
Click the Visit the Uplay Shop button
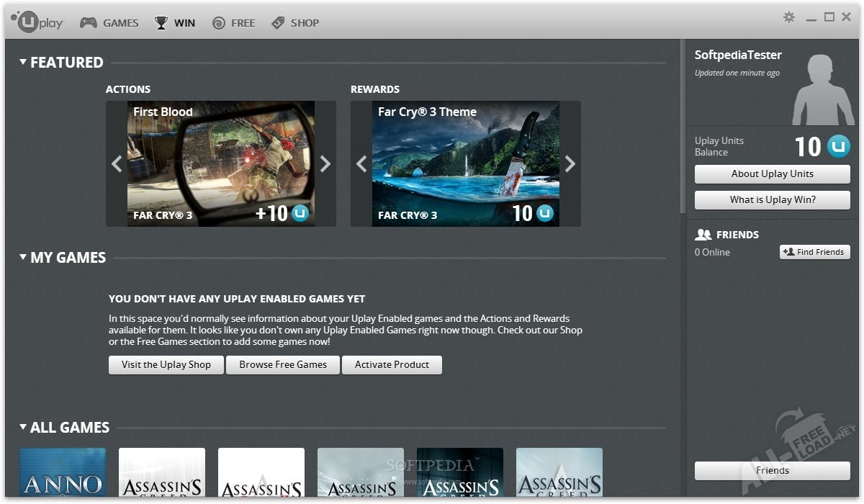click(x=166, y=365)
